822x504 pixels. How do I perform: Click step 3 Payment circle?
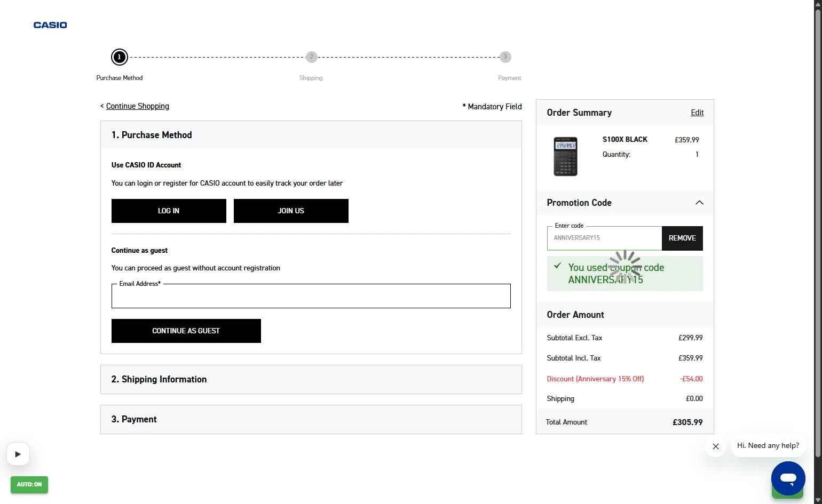coord(505,57)
